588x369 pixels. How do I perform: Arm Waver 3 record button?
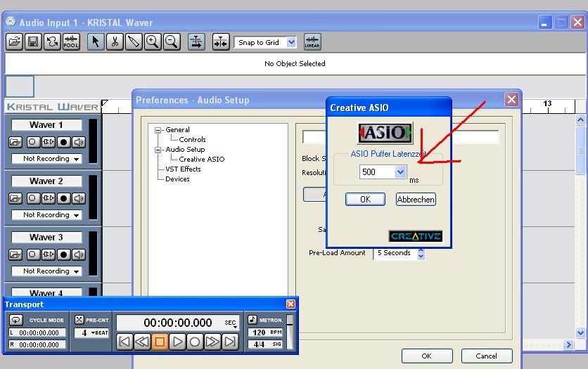click(63, 254)
